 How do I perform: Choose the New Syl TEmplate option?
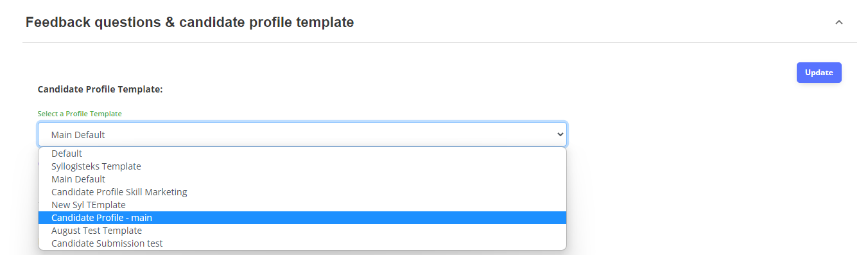point(302,205)
